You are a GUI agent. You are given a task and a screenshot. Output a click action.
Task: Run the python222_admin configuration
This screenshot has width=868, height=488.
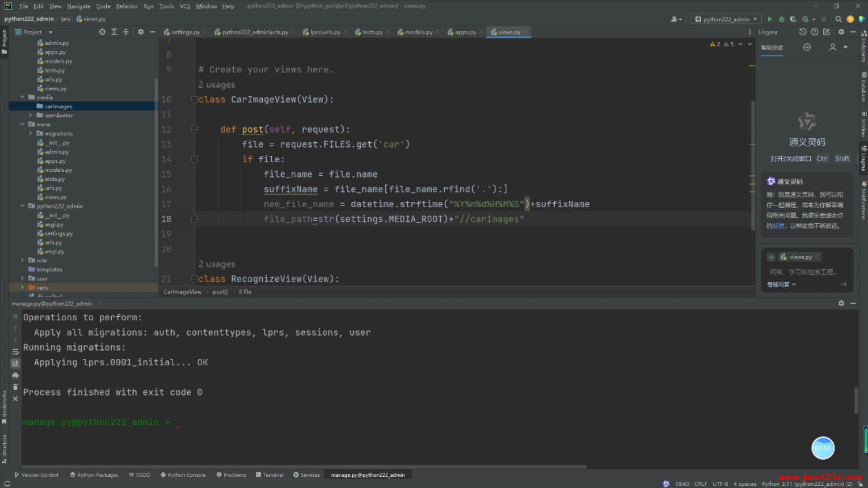[x=770, y=19]
